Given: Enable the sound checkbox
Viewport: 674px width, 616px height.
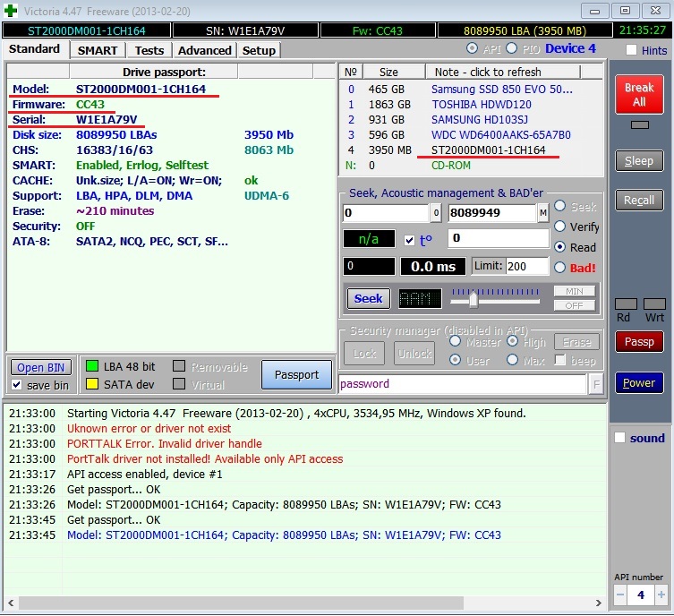Looking at the screenshot, I should coord(619,438).
